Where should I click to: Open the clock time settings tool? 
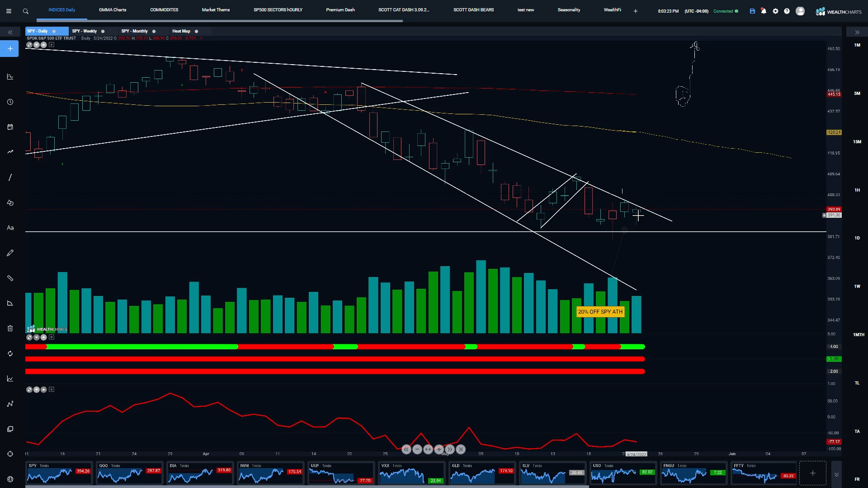tap(10, 102)
